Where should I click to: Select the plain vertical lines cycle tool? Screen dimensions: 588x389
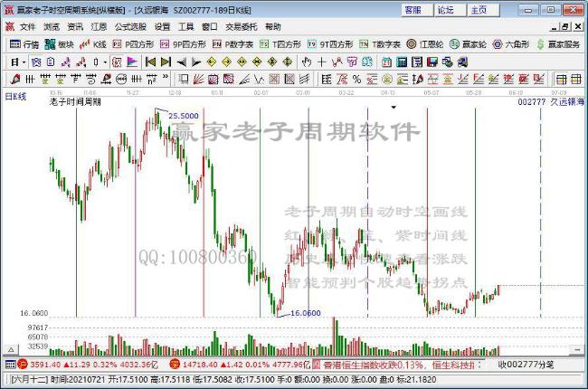[30, 79]
